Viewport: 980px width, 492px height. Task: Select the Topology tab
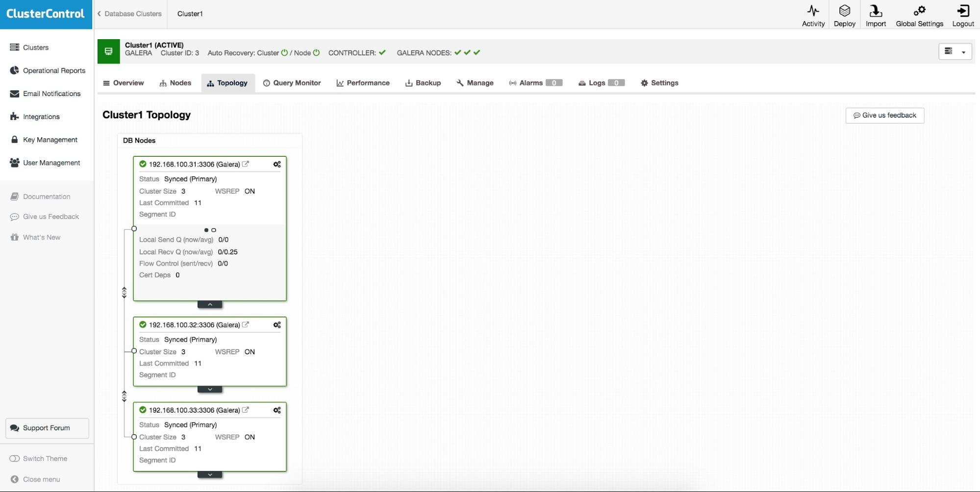[228, 83]
